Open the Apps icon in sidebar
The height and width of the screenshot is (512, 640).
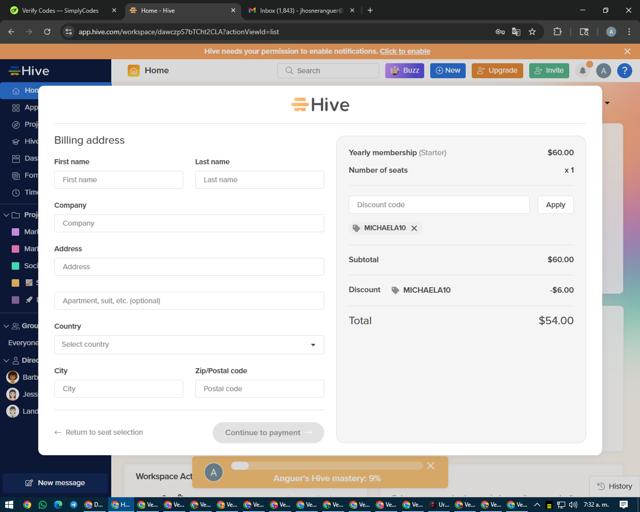point(16,108)
